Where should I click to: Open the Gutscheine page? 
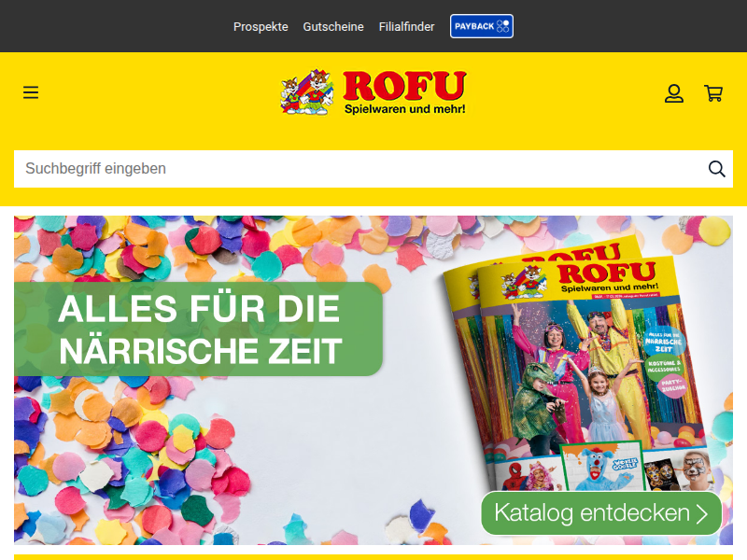333,27
